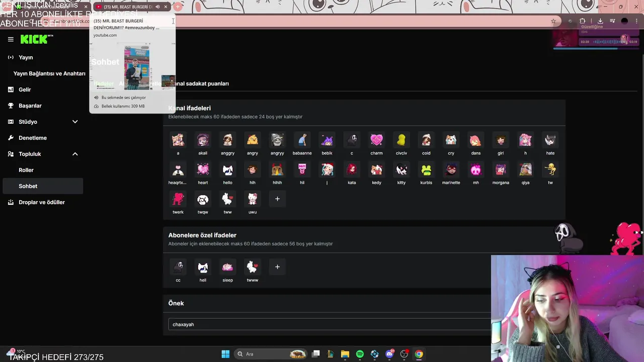Select the 'cry' emote
Screen dimensions: 644x362
pyautogui.click(x=451, y=140)
